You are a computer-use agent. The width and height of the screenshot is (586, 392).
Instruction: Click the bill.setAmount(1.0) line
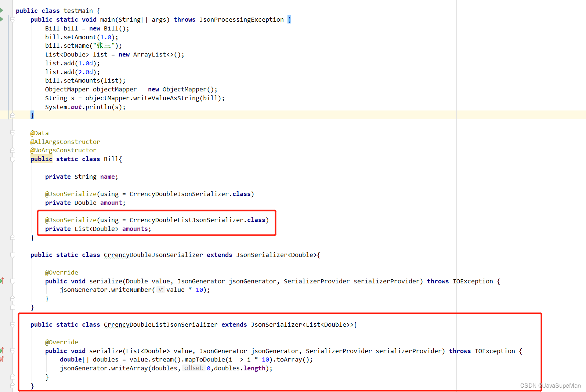82,37
